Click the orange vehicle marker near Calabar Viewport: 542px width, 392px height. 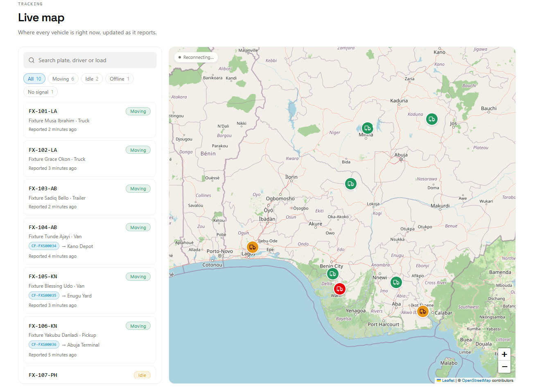point(422,311)
